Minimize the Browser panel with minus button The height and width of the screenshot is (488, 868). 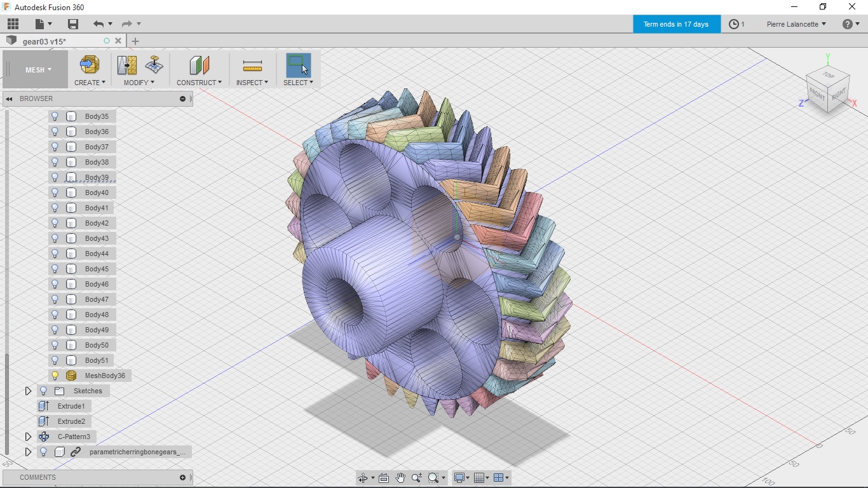(182, 98)
